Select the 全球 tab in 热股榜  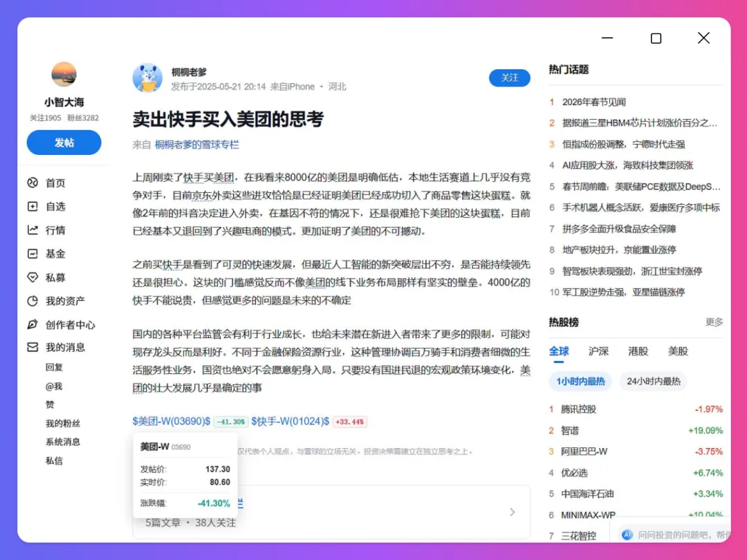(x=559, y=351)
